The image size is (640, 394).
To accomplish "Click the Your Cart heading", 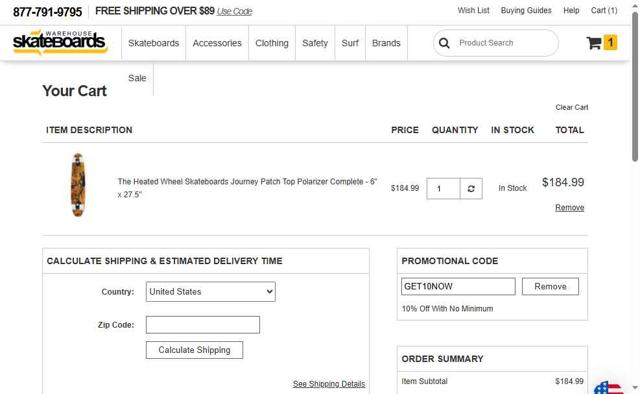I will (74, 91).
